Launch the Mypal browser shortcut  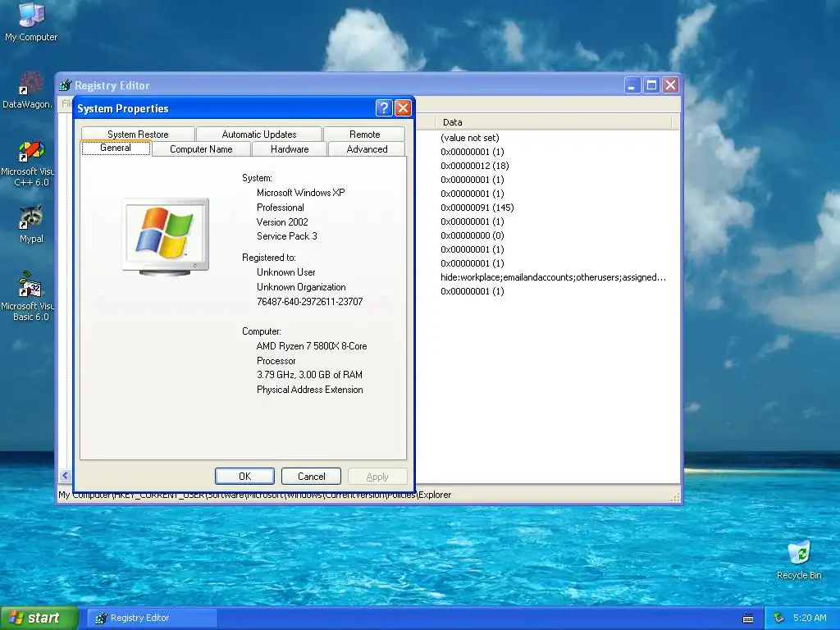(31, 224)
